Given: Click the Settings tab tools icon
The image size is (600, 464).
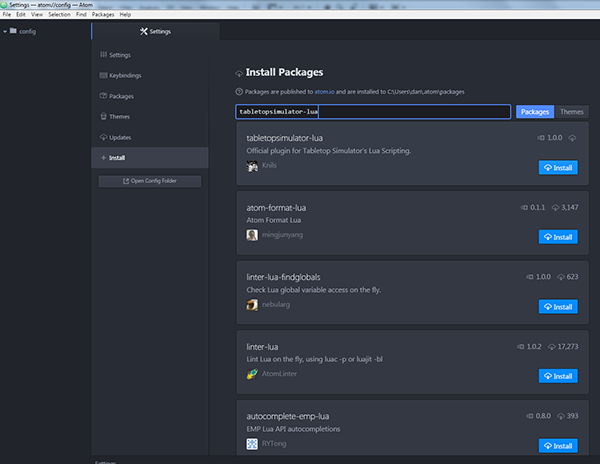Looking at the screenshot, I should point(143,31).
